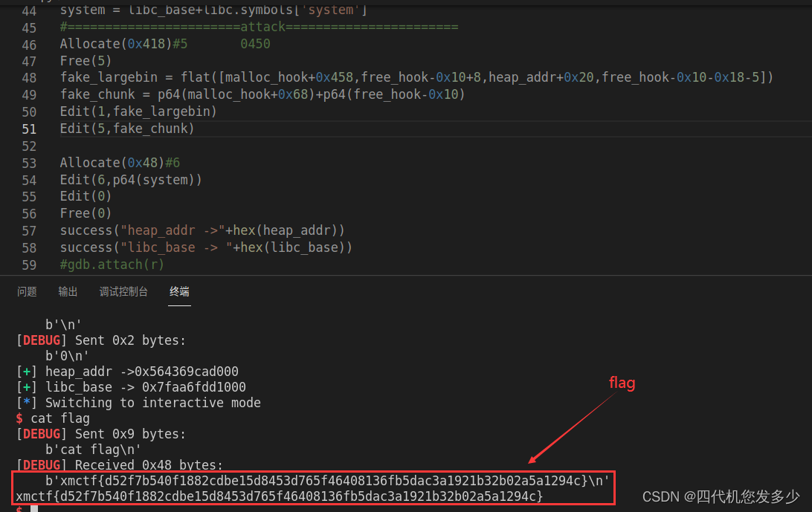The height and width of the screenshot is (512, 812).
Task: Click line number 59 in the gutter
Action: tap(29, 265)
